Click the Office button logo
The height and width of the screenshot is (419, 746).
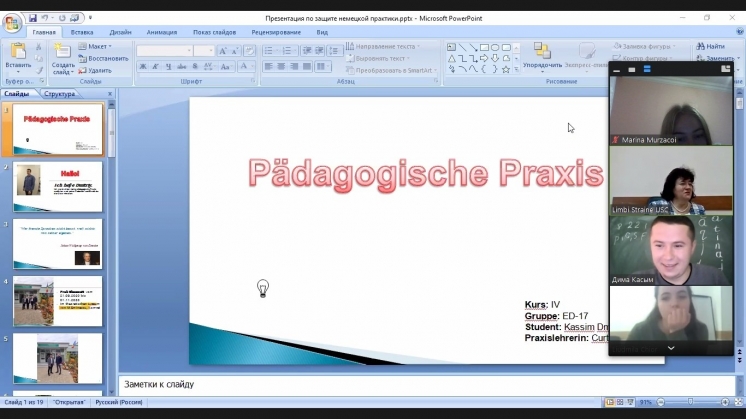12,22
